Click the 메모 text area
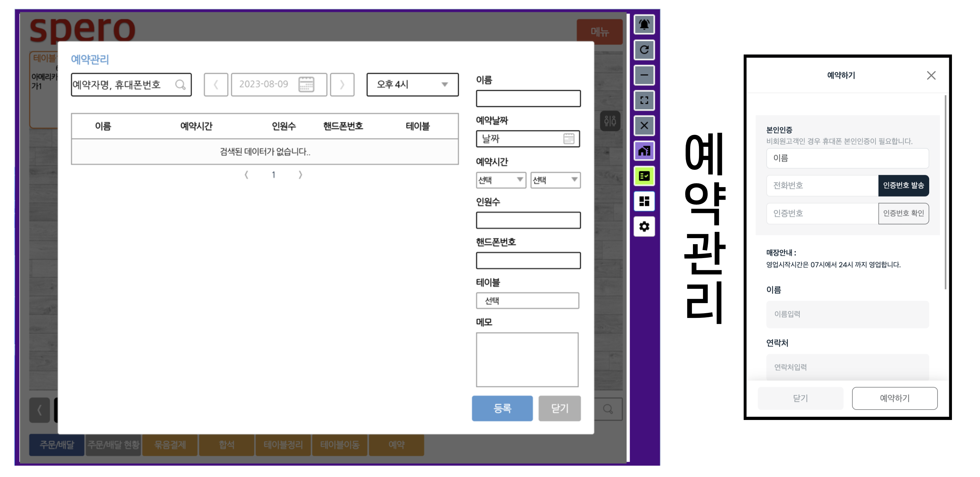This screenshot has height=477, width=980. [x=527, y=359]
